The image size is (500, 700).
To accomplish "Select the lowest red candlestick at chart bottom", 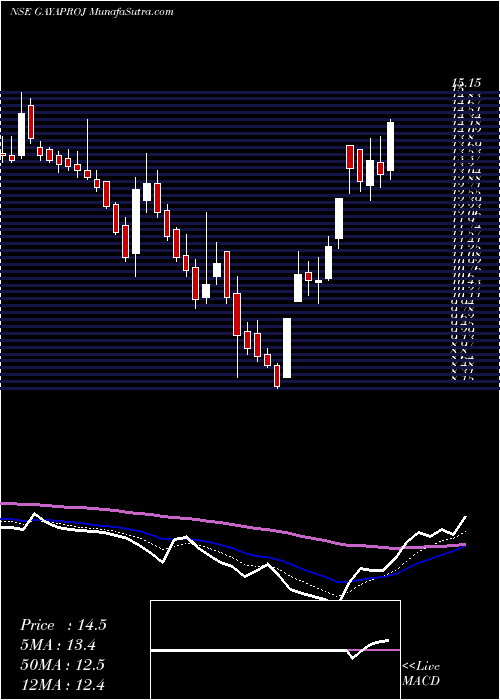I will coord(277,376).
